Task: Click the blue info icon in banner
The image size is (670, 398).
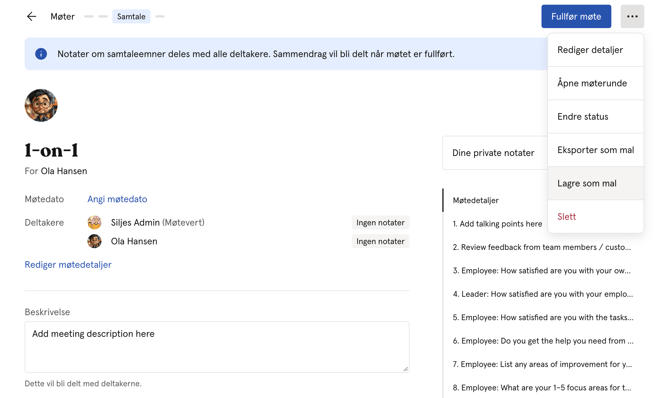Action: pyautogui.click(x=41, y=54)
